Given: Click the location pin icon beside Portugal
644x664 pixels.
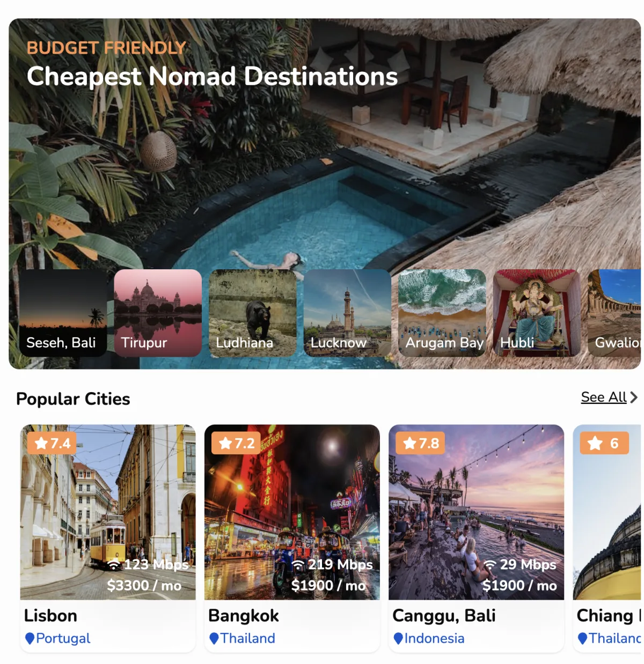Looking at the screenshot, I should [30, 638].
